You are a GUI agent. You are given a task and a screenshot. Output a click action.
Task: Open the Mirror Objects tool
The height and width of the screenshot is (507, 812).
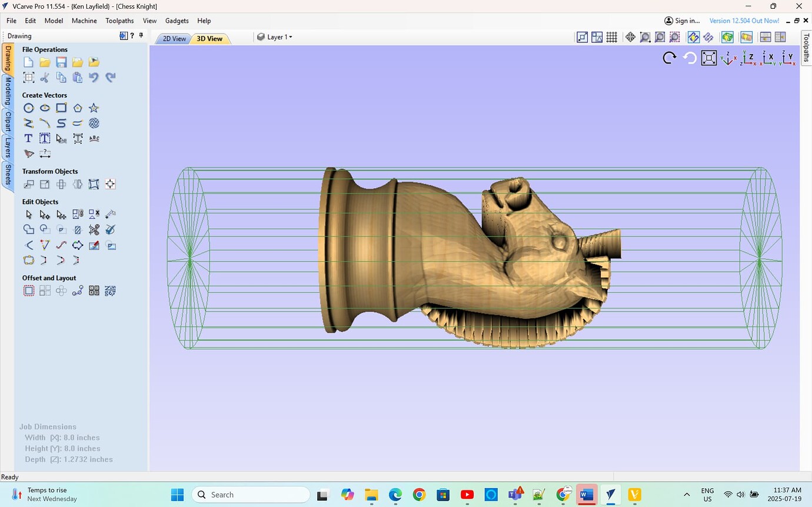(x=77, y=184)
